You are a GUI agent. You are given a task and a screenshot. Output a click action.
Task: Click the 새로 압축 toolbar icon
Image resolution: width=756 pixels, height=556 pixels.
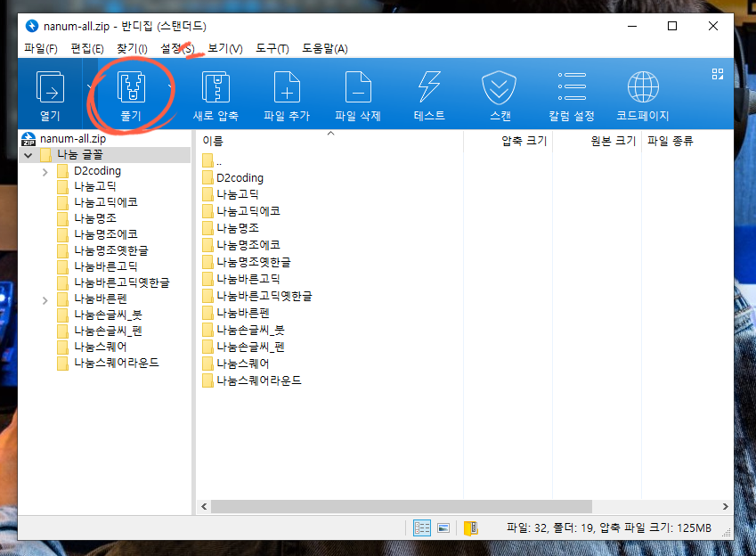point(215,87)
